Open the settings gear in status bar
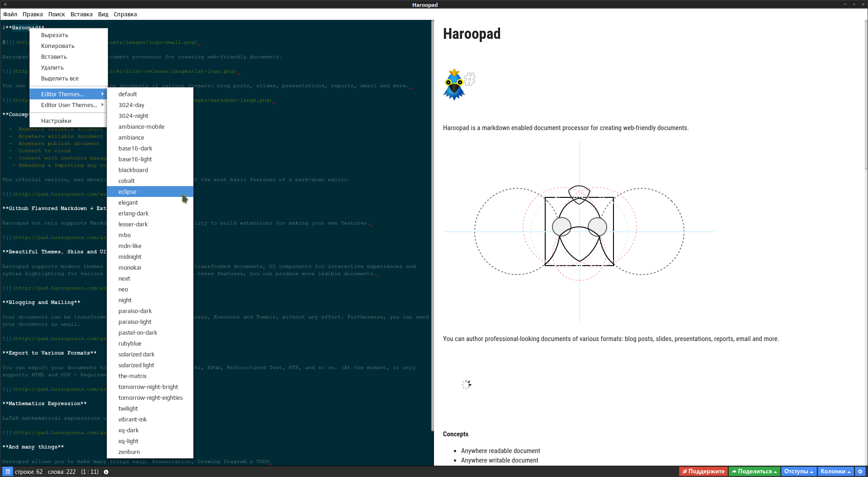The width and height of the screenshot is (868, 477). 860,472
